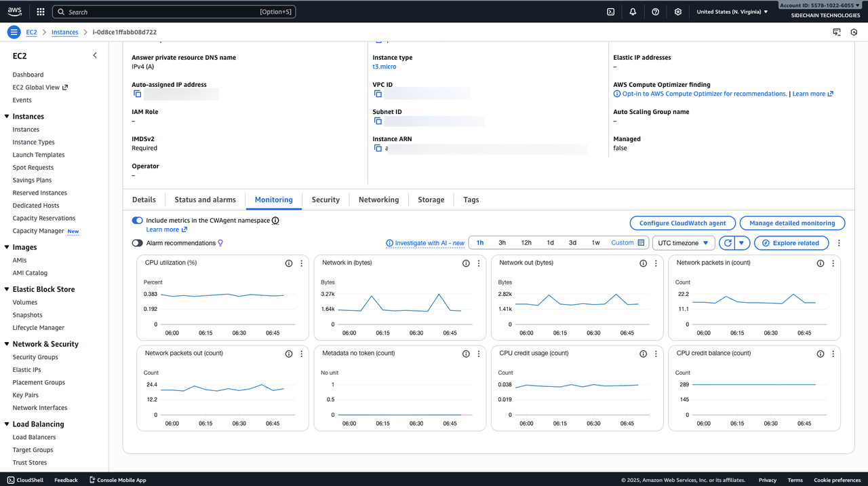Copy the VPC ID
Screen dimensions: 868x486
coord(378,94)
